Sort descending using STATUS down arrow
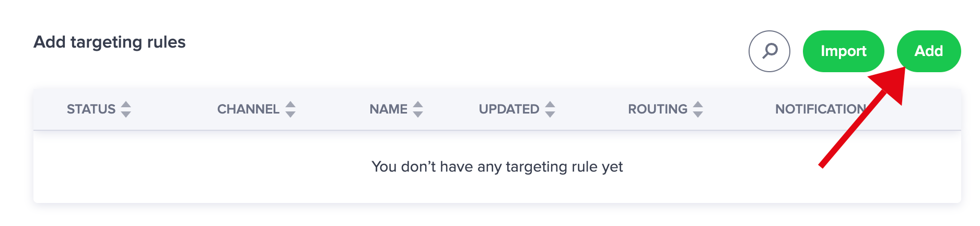Screen dimensions: 980x226 tap(126, 114)
